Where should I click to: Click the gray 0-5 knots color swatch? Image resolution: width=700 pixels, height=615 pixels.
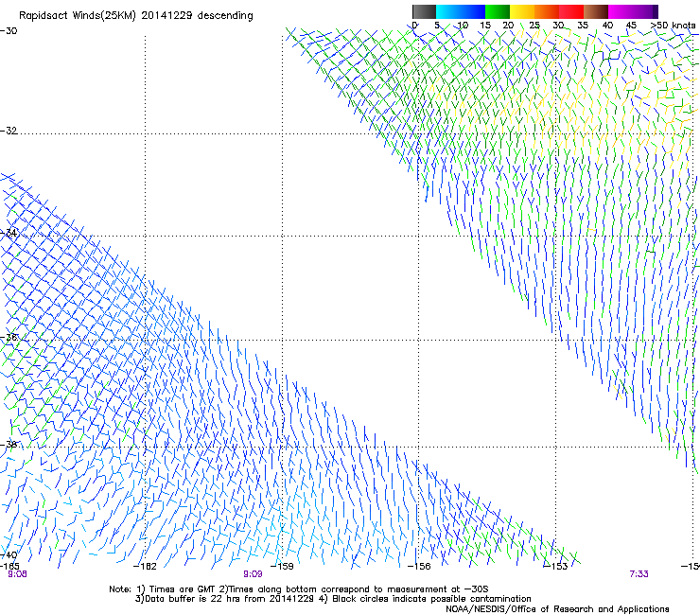424,11
